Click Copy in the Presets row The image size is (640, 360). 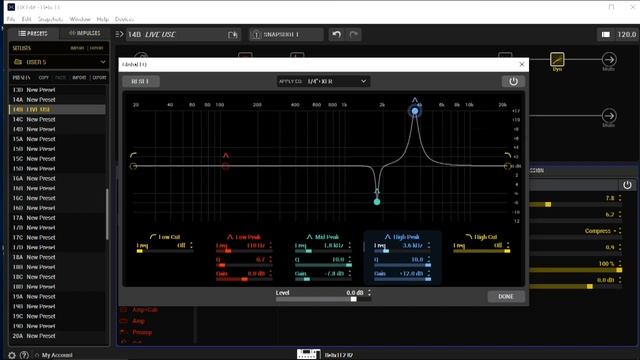pos(44,78)
